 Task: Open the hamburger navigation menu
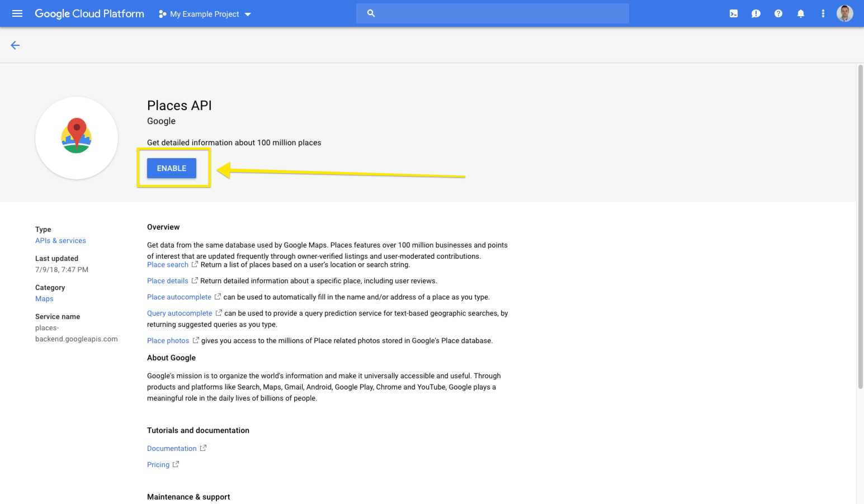coord(17,13)
